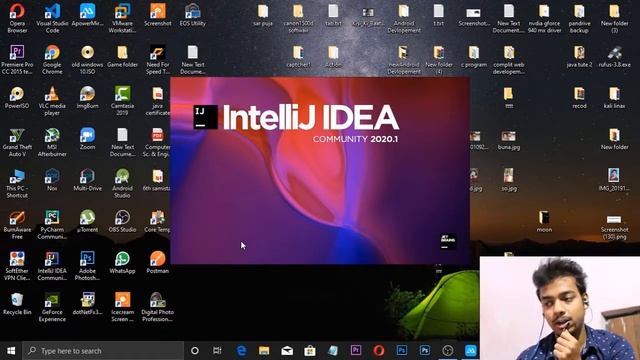Image resolution: width=640 pixels, height=360 pixels.
Task: Open File Explorer from the taskbar
Action: pos(264,351)
